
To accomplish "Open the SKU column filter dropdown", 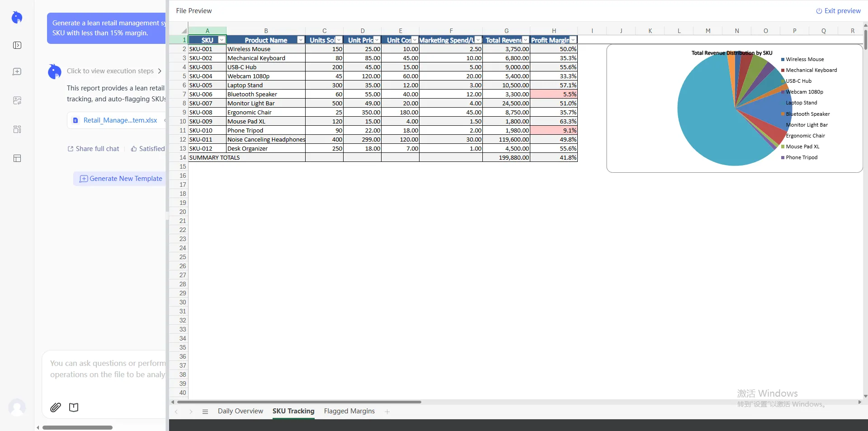I will [x=222, y=40].
